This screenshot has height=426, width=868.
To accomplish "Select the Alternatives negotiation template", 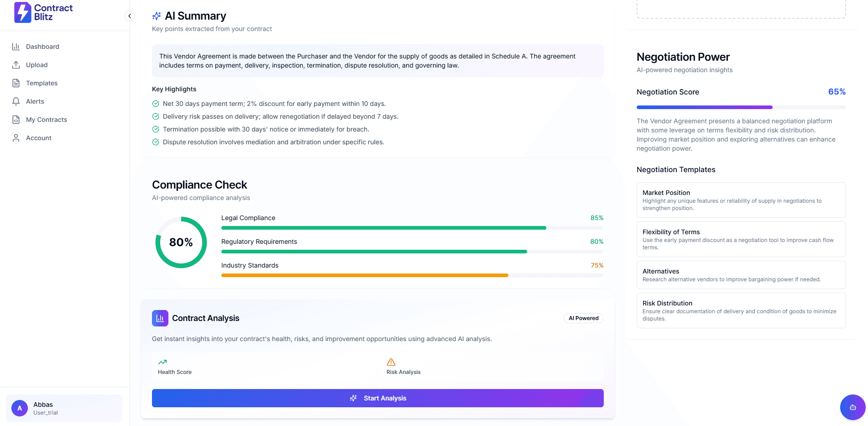I will coord(740,274).
